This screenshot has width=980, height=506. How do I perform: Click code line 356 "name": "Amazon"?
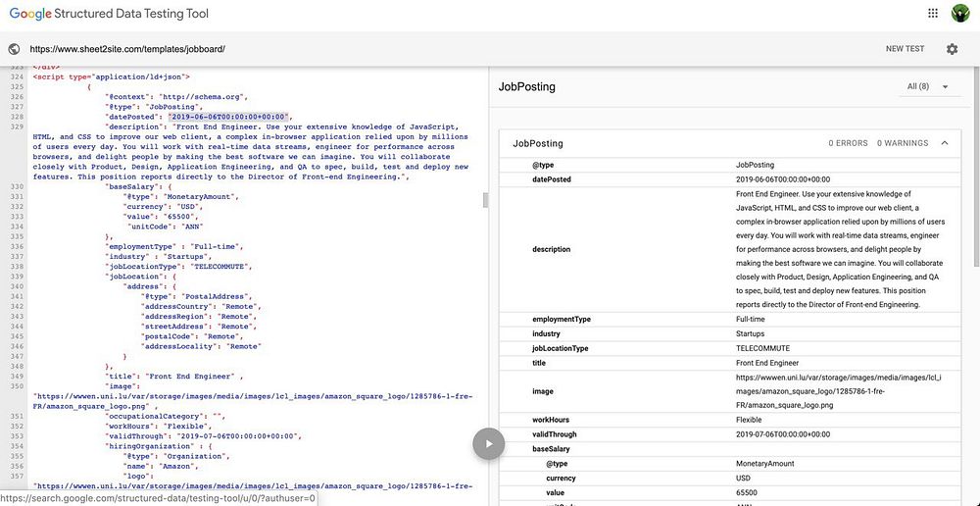tap(162, 466)
